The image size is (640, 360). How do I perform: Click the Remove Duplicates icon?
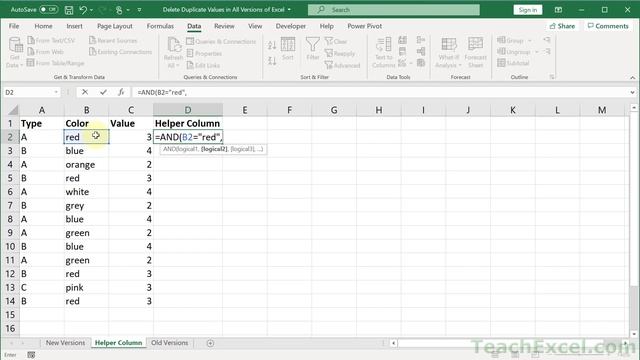click(402, 51)
